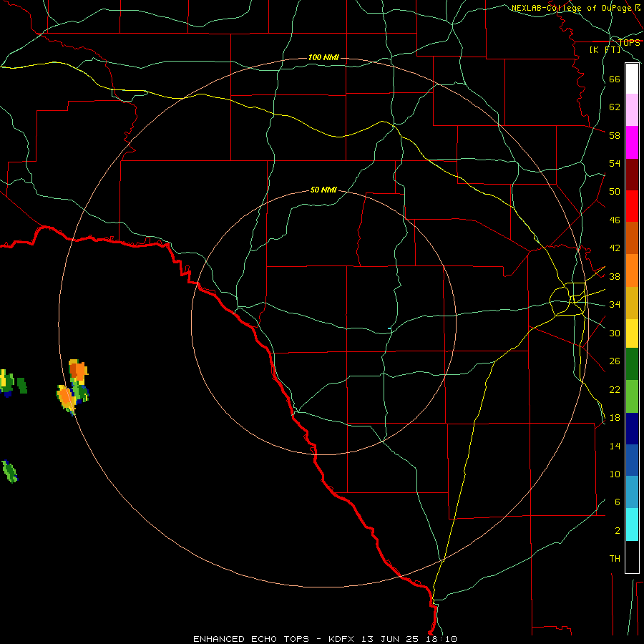Click the navy legend swatch near 18
The image size is (644, 644).
point(632,429)
